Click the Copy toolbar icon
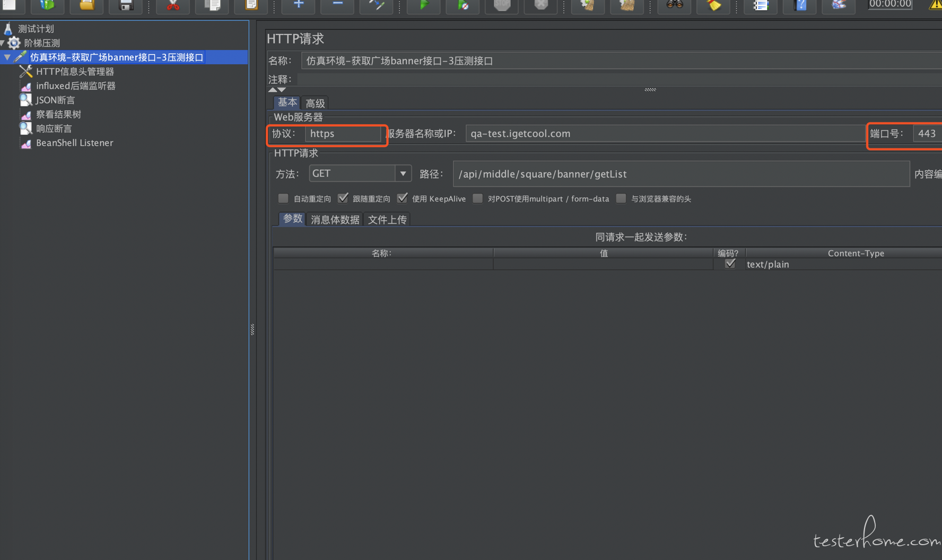The image size is (942, 560). coord(212,5)
